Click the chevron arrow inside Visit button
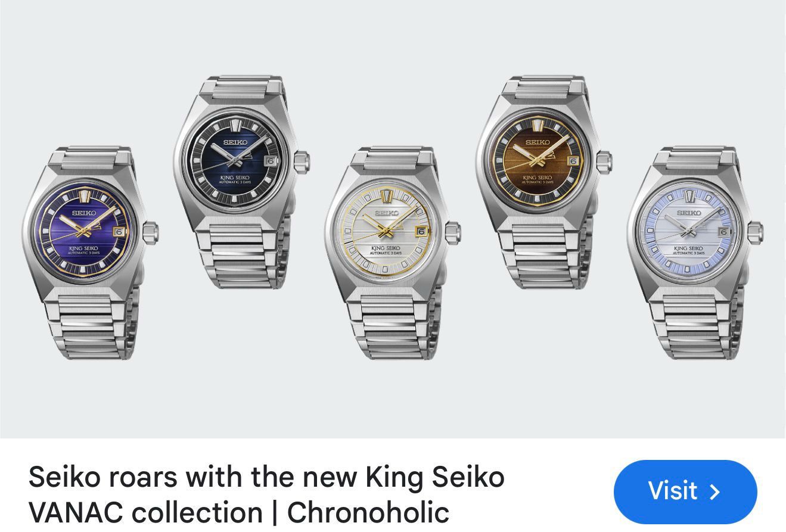 click(715, 491)
